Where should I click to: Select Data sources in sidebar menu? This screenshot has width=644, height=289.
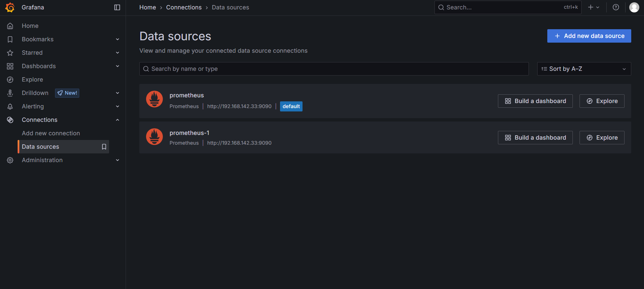[63, 147]
